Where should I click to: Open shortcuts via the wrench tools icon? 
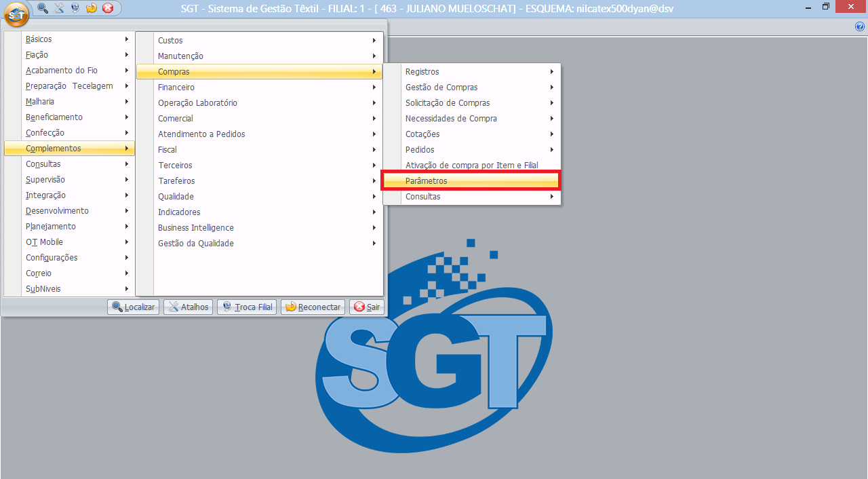coord(59,8)
